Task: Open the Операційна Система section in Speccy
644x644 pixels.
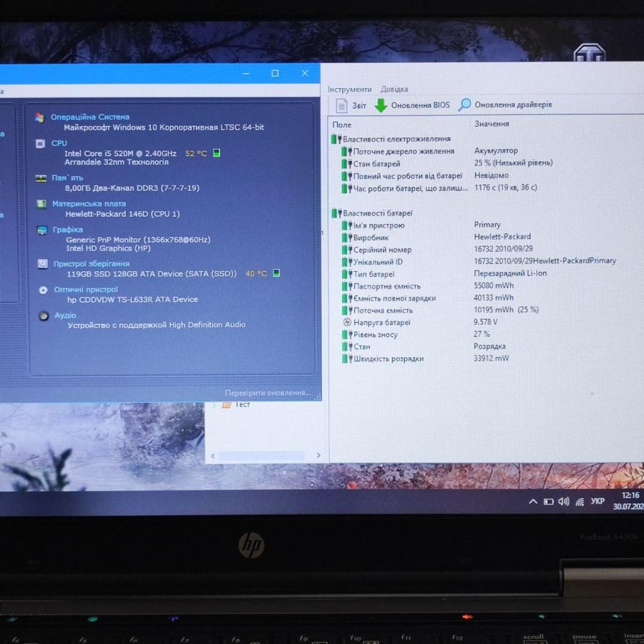Action: click(x=90, y=117)
